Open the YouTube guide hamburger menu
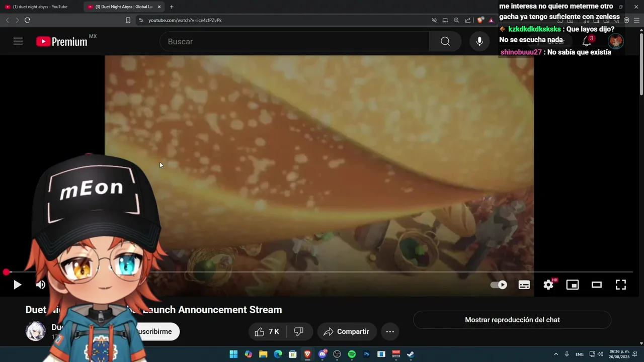The width and height of the screenshot is (644, 362). pyautogui.click(x=18, y=41)
